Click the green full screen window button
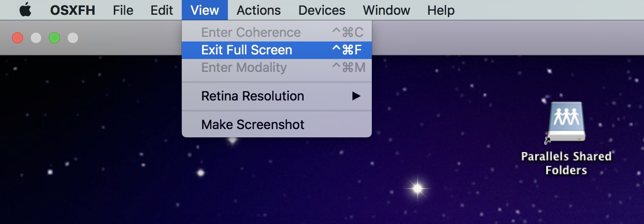The image size is (644, 224). click(54, 38)
